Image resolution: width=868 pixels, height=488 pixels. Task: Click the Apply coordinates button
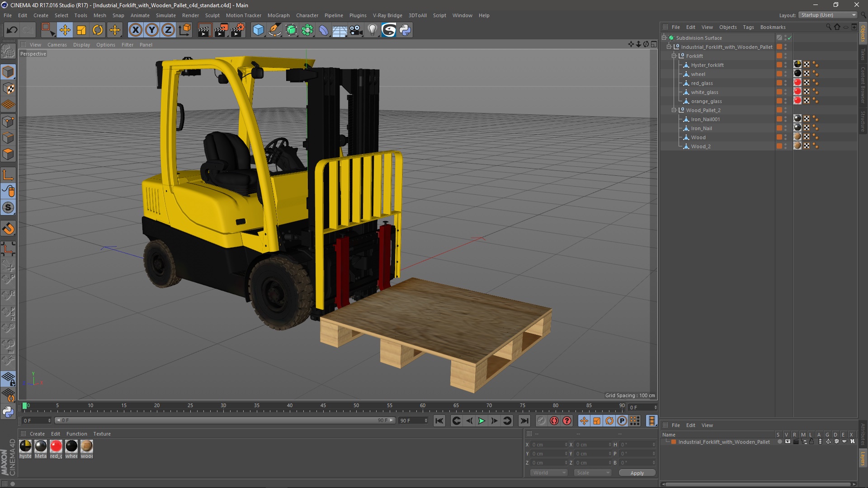pyautogui.click(x=637, y=473)
